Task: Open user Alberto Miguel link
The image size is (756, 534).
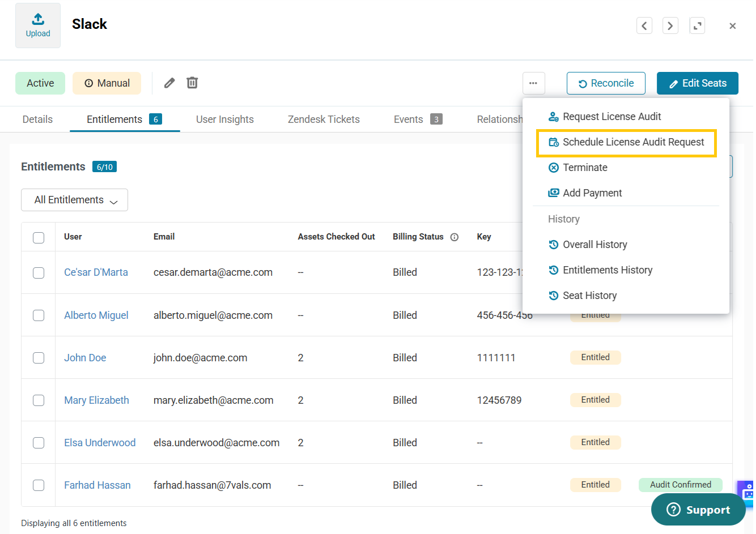Action: click(x=96, y=315)
